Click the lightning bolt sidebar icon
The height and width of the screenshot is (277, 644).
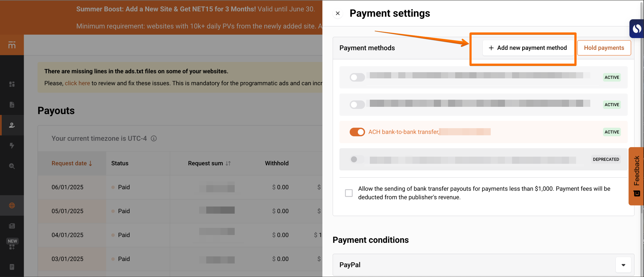pyautogui.click(x=12, y=146)
